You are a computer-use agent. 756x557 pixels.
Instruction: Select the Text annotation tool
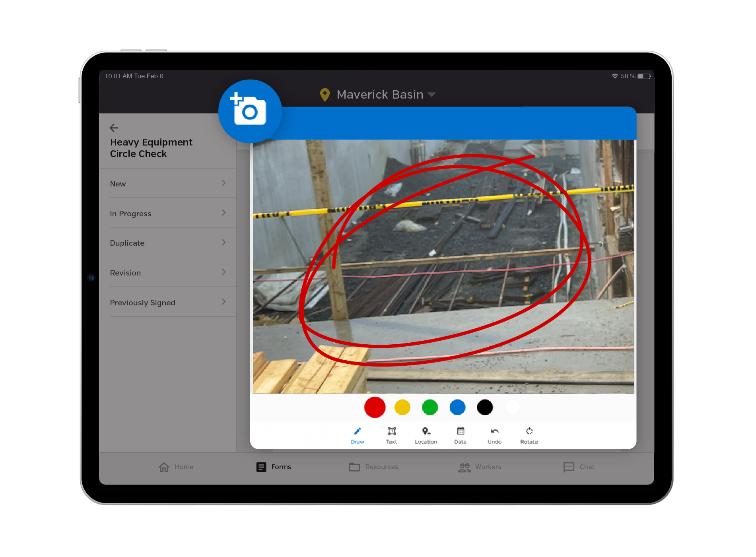pos(391,435)
